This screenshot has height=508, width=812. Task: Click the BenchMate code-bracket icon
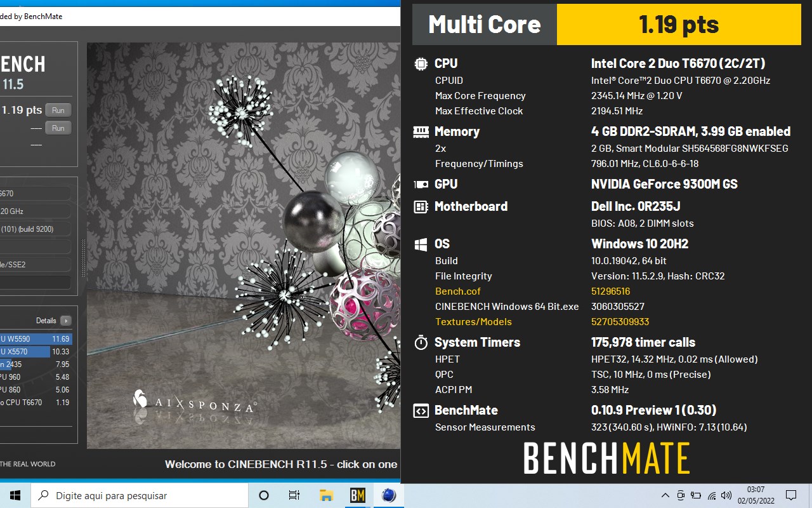(x=421, y=411)
